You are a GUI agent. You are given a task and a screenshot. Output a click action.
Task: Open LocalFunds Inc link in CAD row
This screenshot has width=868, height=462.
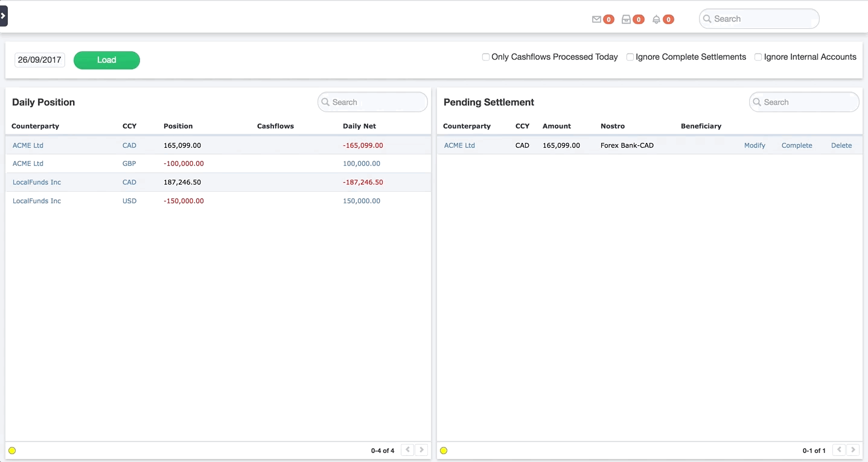[x=37, y=182]
